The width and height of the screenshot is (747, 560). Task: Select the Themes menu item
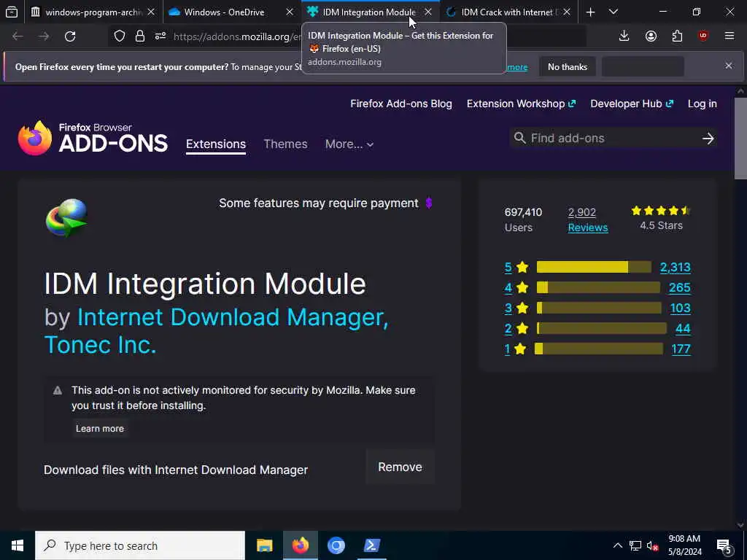(285, 144)
